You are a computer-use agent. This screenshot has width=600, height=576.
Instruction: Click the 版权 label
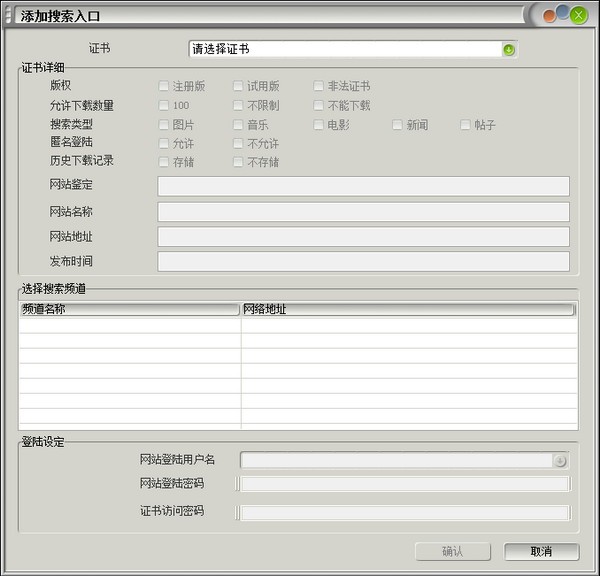click(60, 85)
